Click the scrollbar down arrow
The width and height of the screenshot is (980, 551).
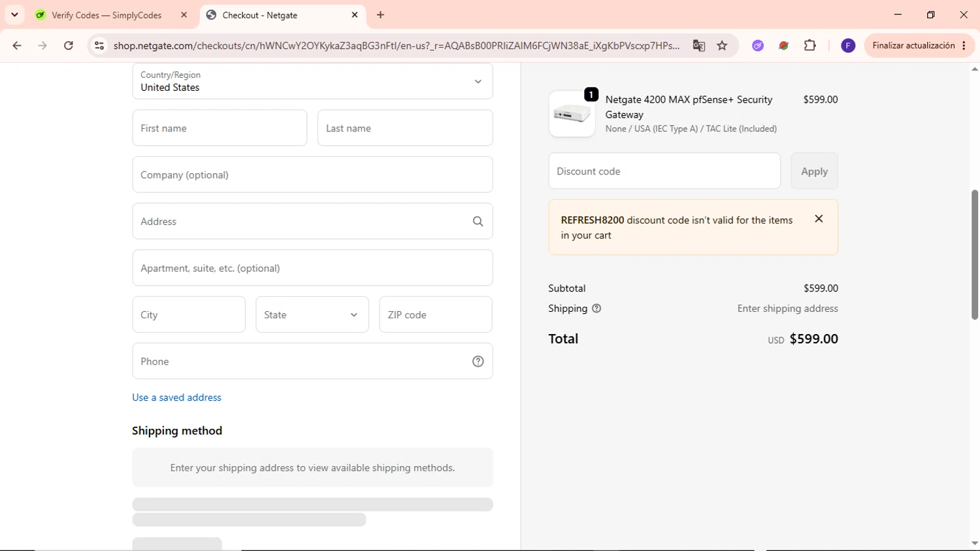[975, 544]
